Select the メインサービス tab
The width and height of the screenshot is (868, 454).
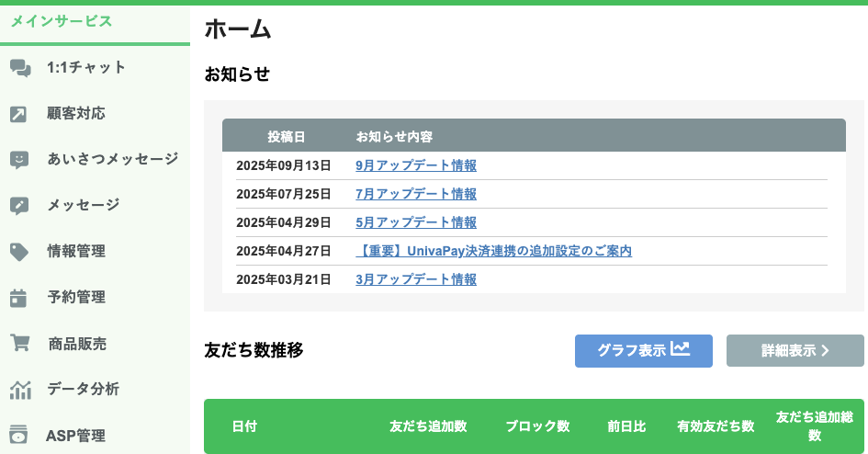[x=61, y=22]
